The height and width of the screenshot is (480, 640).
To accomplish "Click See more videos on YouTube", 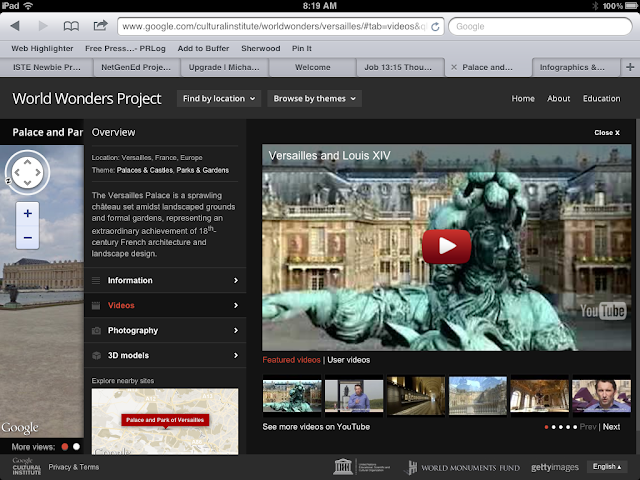I will [x=316, y=427].
